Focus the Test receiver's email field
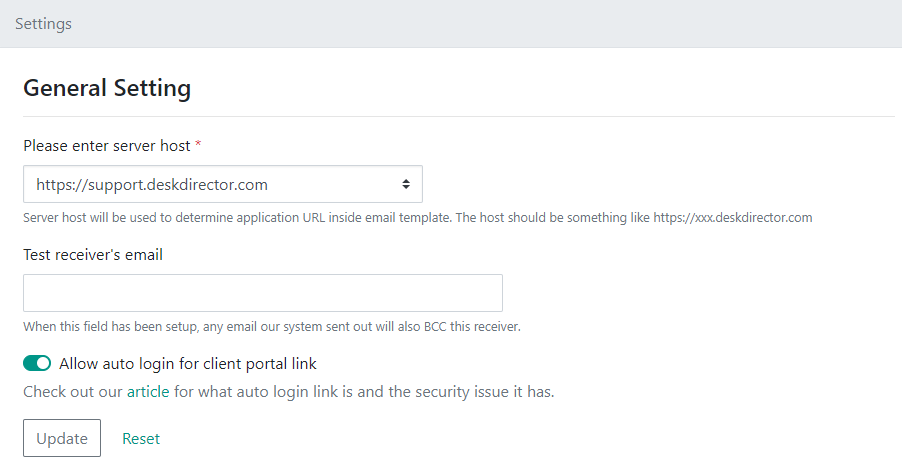Image resolution: width=902 pixels, height=472 pixels. [x=263, y=293]
